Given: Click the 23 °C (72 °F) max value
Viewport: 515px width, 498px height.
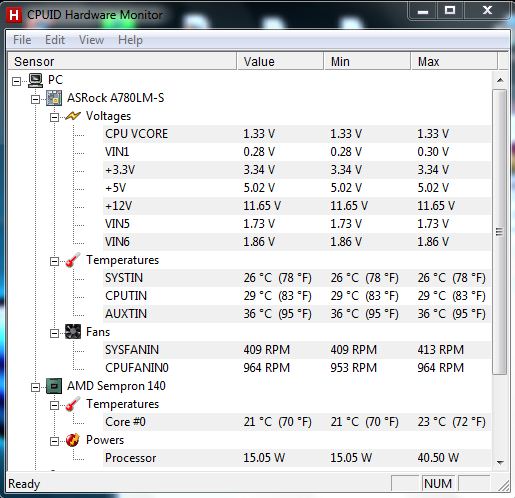Looking at the screenshot, I should pos(452,422).
